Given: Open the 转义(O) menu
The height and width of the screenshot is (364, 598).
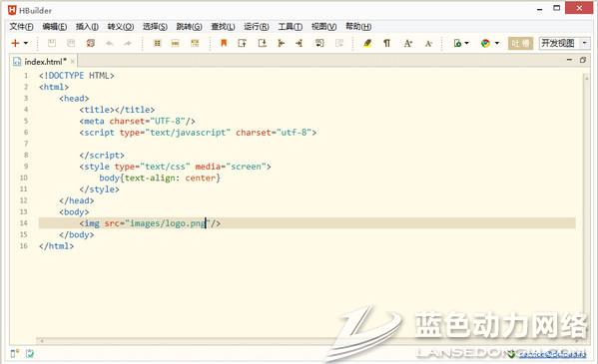Looking at the screenshot, I should point(121,26).
